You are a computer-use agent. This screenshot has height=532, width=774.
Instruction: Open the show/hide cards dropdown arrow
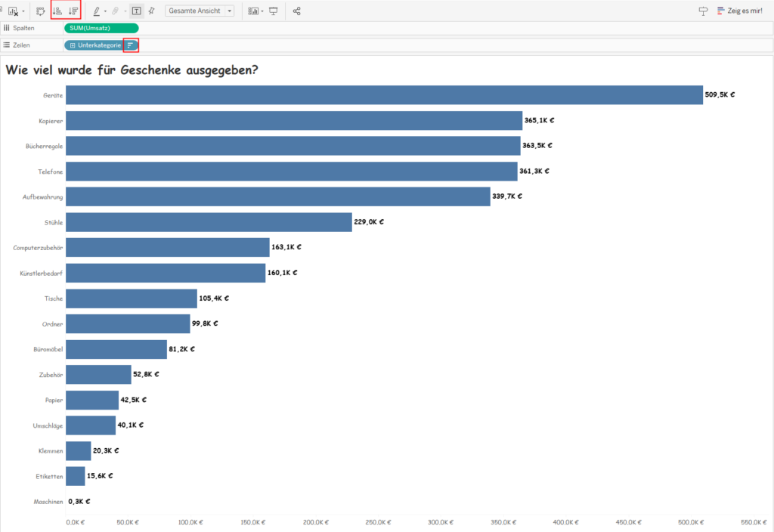[263, 11]
